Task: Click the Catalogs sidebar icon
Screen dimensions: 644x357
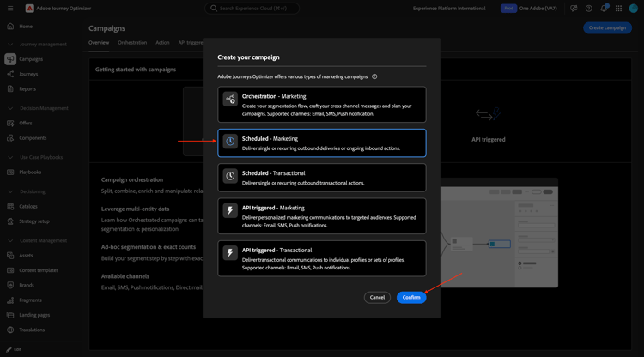Action: 10,207
